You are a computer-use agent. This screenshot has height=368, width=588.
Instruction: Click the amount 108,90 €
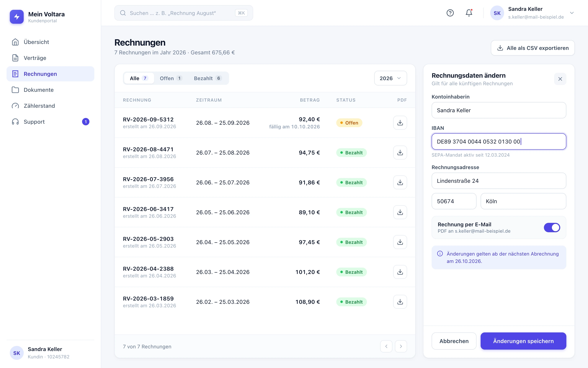[308, 302]
